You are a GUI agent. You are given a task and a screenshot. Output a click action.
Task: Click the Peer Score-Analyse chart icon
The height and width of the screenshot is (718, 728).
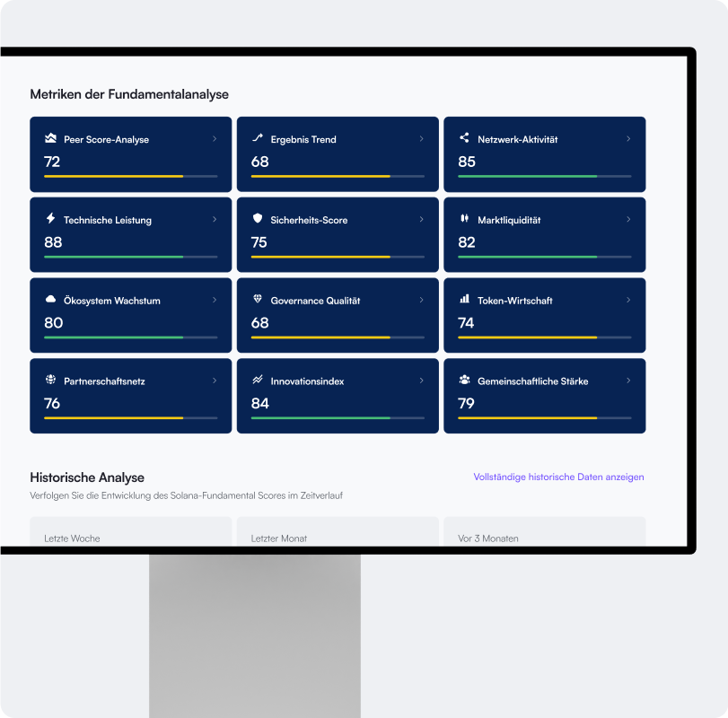coord(50,138)
